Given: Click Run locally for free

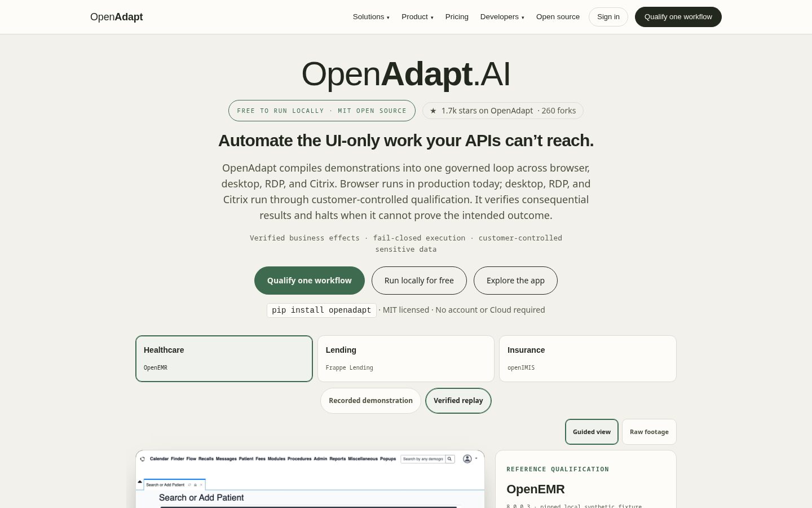Looking at the screenshot, I should coord(419,281).
